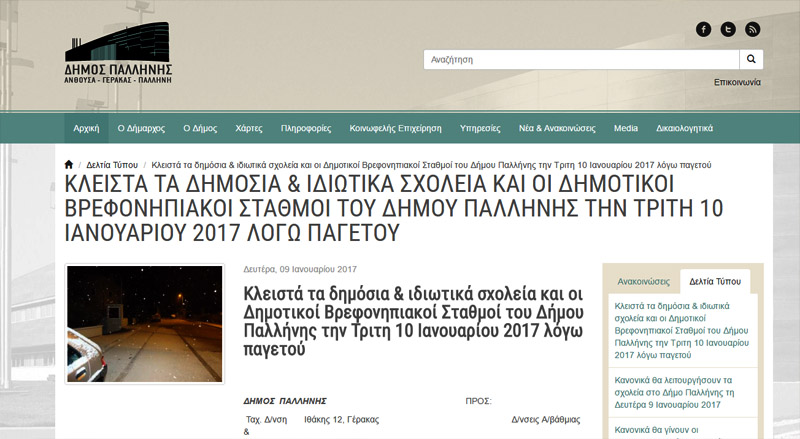Select Χάρτες from the navigation bar
Image resolution: width=800 pixels, height=439 pixels.
pos(248,129)
